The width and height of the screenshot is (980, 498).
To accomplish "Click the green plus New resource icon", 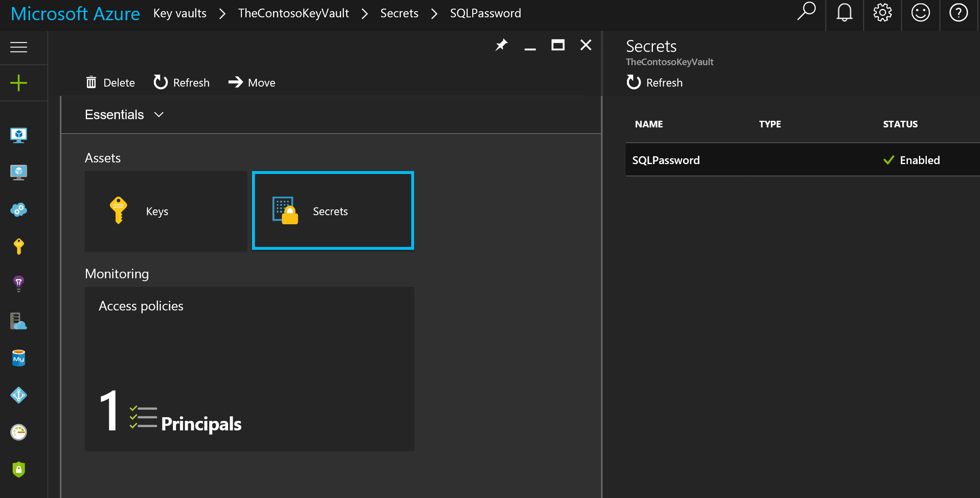I will 19,83.
